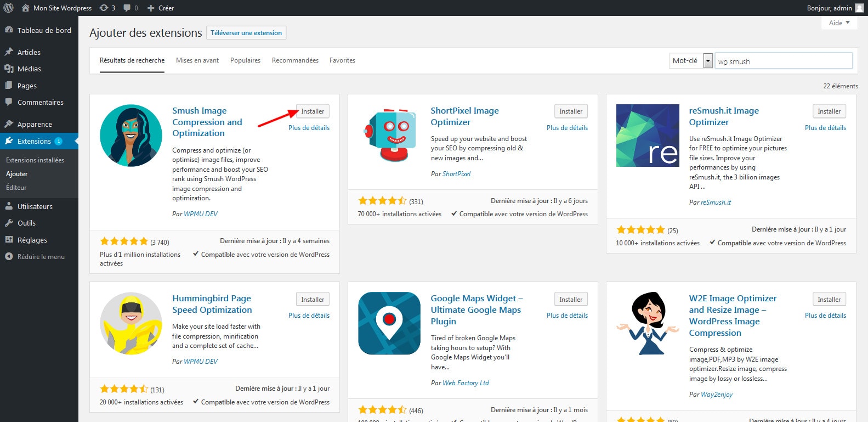Screen dimensions: 868x422
Task: Open ShortPixel Image Optimizer title link
Action: click(465, 116)
